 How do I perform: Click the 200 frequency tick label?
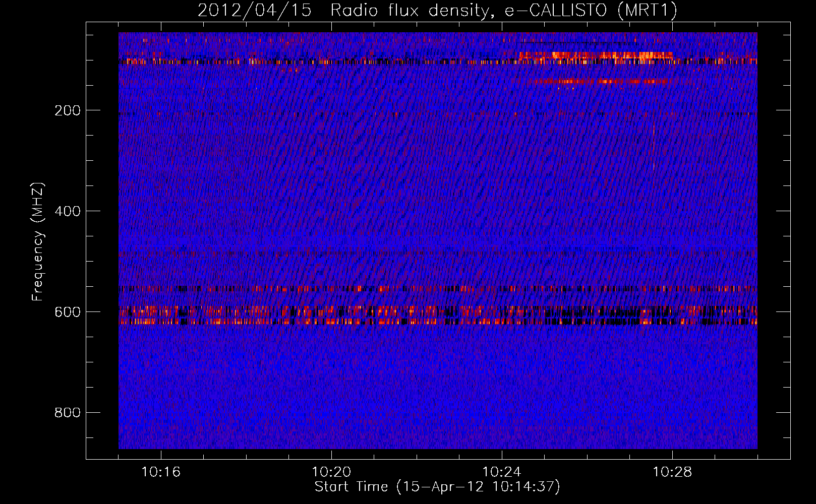68,110
